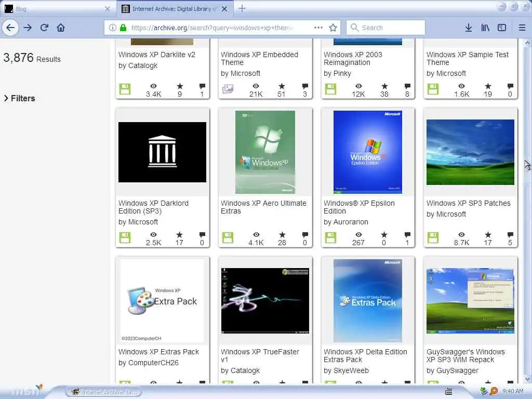This screenshot has width=532, height=399.
Task: Click the taskbar clock 9:40 AM
Action: coord(513,392)
